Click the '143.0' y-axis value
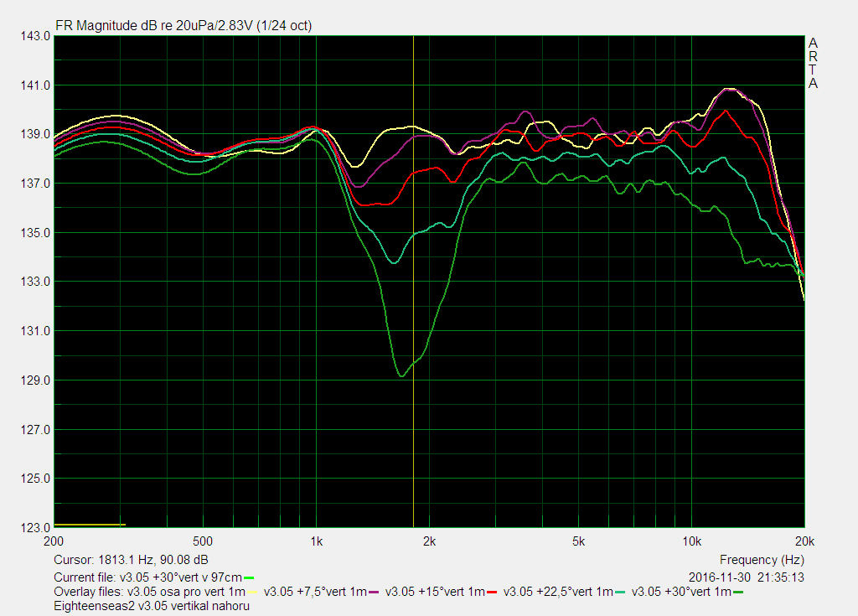 point(35,36)
